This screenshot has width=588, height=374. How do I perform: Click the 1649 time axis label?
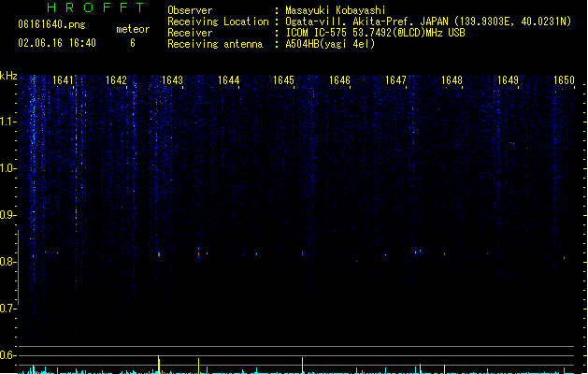(x=508, y=80)
